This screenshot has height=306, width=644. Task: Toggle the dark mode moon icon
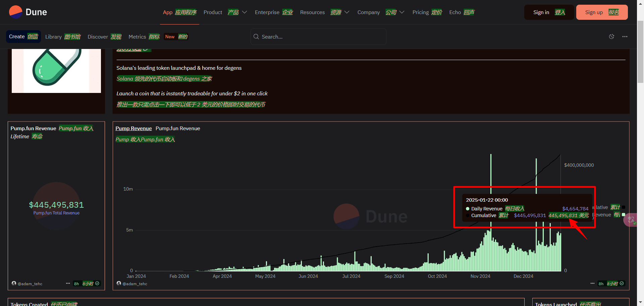[611, 37]
